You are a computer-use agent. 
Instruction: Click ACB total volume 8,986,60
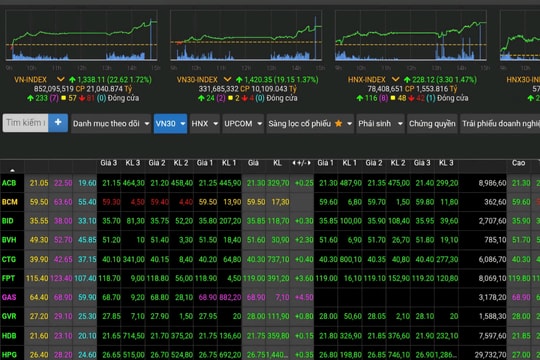pyautogui.click(x=492, y=183)
